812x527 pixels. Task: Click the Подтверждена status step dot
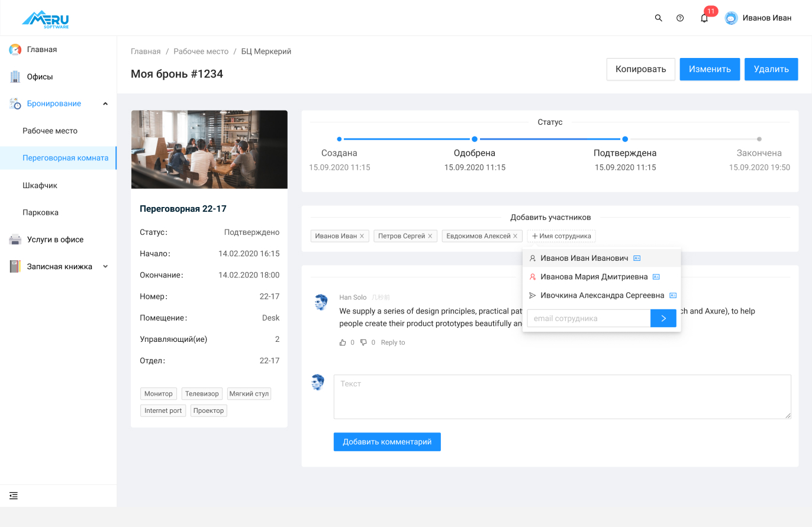point(625,139)
